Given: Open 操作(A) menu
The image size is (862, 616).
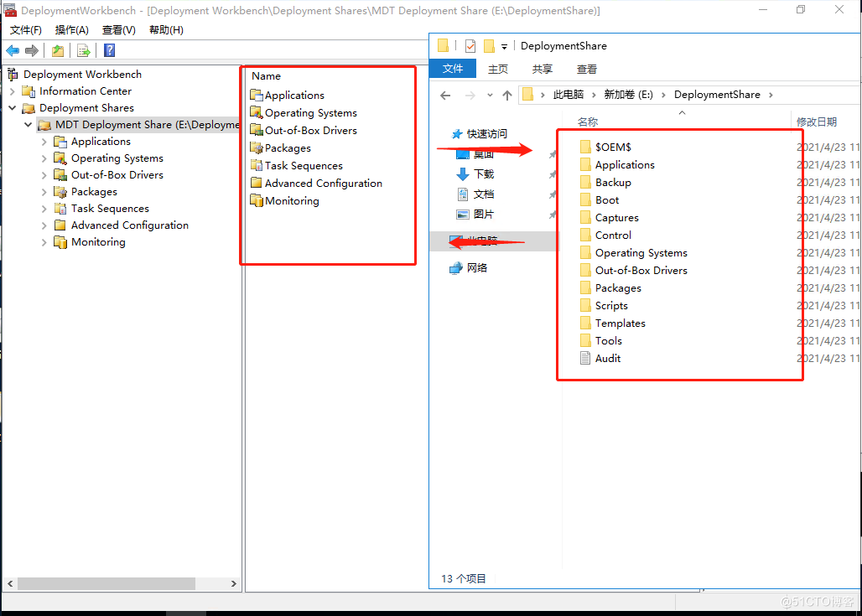Looking at the screenshot, I should click(x=71, y=29).
